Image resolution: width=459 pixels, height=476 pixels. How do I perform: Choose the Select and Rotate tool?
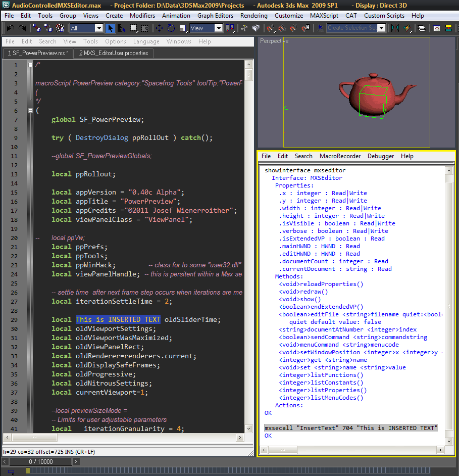point(171,28)
